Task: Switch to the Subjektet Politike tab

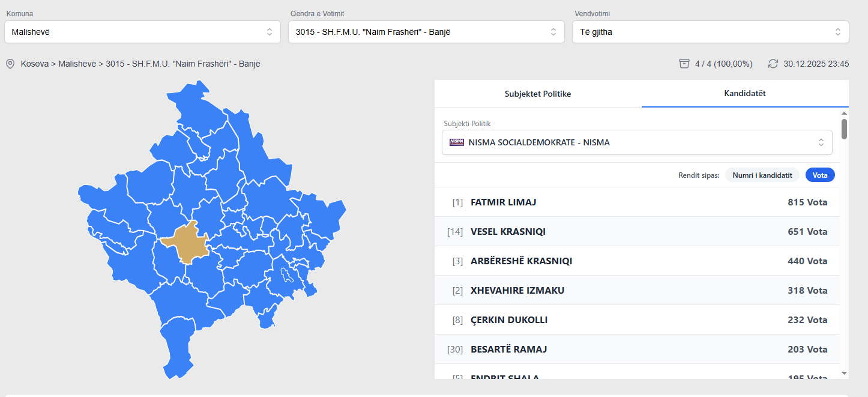Action: pyautogui.click(x=538, y=94)
